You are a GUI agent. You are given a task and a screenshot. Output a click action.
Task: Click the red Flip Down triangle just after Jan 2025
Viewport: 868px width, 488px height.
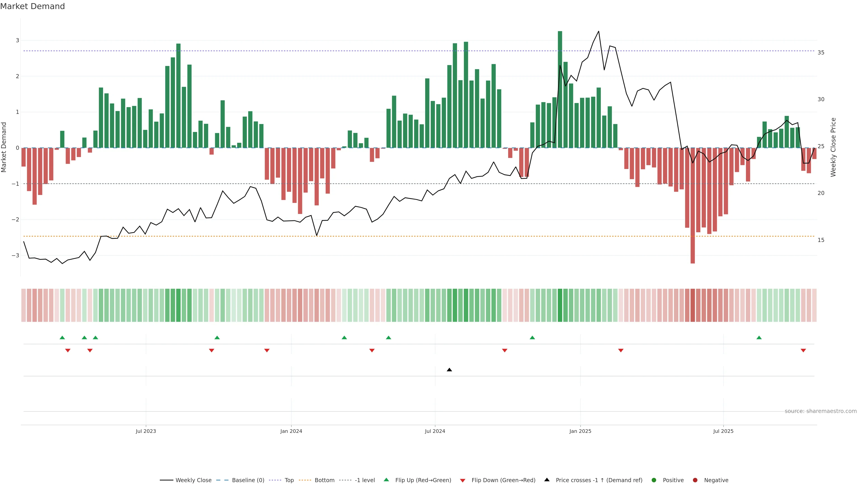pos(621,351)
